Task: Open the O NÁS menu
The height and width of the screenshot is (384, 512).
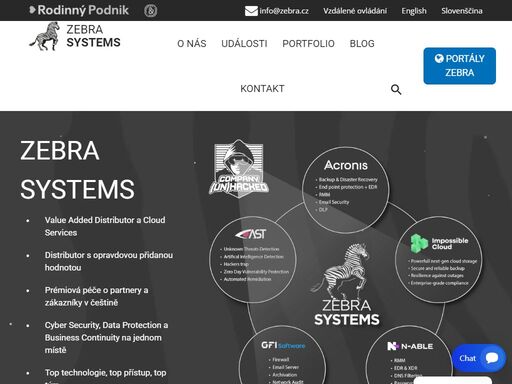Action: pos(192,44)
